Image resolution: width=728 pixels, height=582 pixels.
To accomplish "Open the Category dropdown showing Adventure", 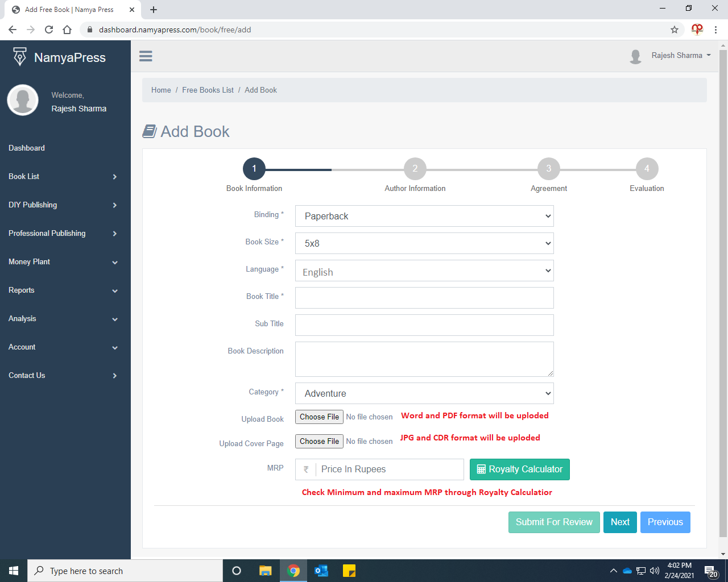I will (424, 393).
